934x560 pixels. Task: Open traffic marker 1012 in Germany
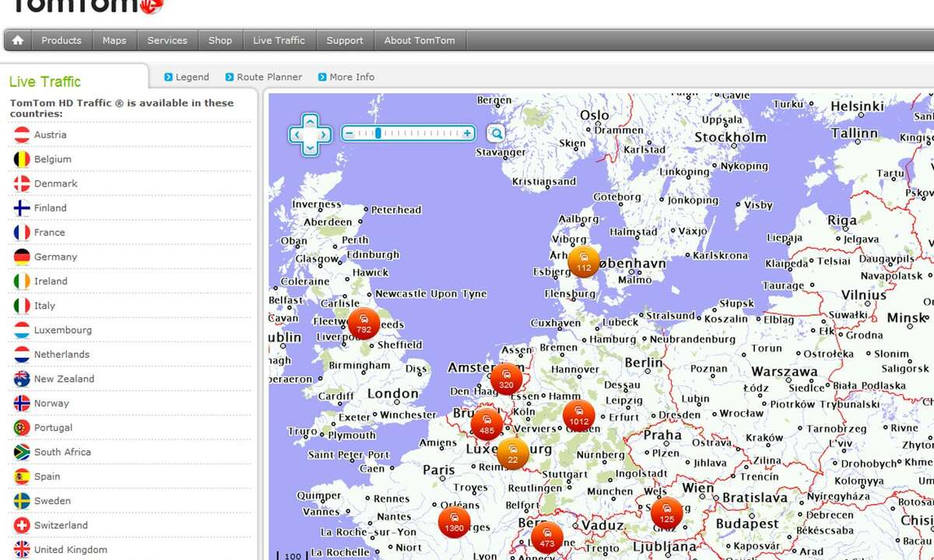click(x=578, y=416)
